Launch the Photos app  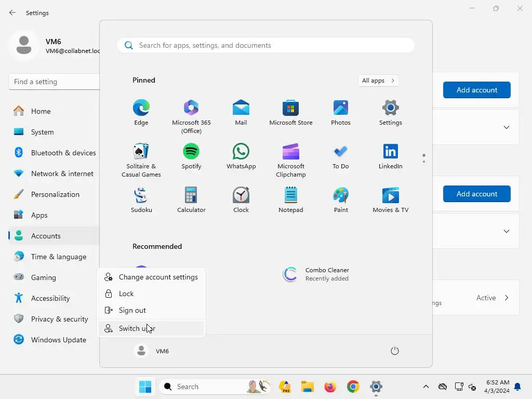341,113
